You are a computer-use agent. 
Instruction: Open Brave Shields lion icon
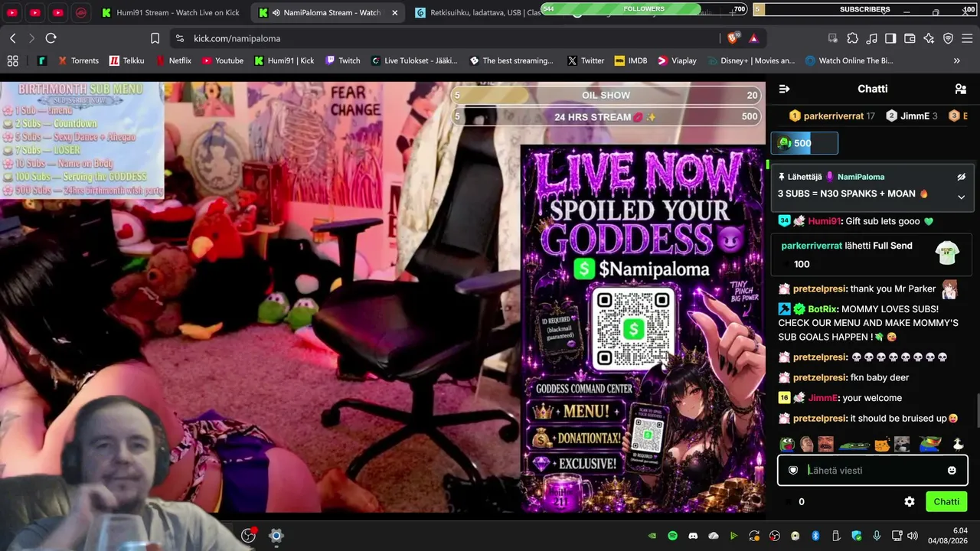pyautogui.click(x=733, y=38)
